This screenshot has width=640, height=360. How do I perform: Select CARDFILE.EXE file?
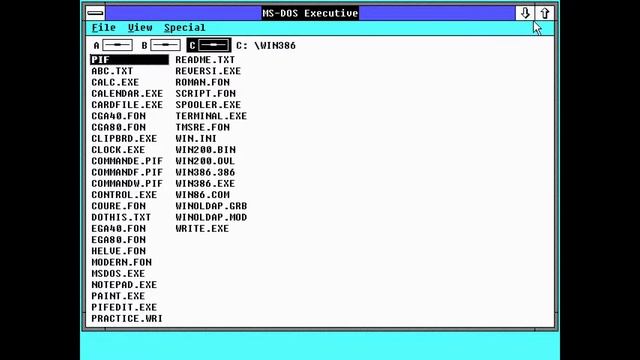click(x=127, y=104)
